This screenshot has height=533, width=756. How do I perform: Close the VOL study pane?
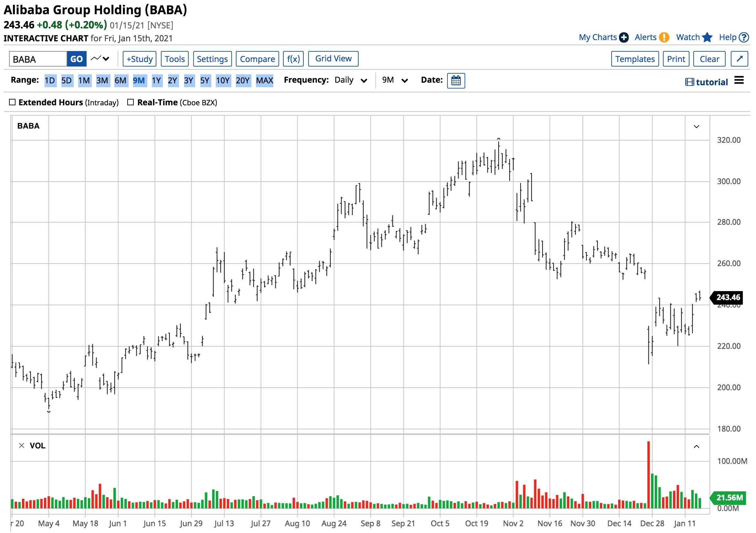point(22,445)
